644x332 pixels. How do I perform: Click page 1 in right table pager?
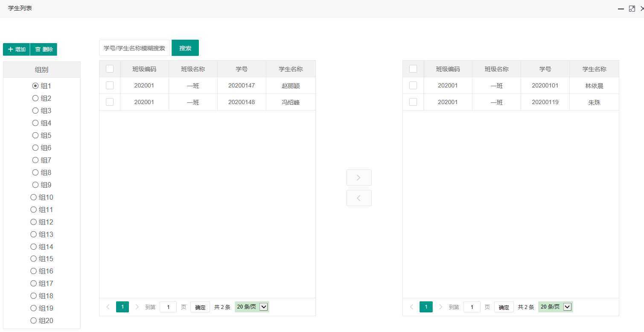click(426, 307)
